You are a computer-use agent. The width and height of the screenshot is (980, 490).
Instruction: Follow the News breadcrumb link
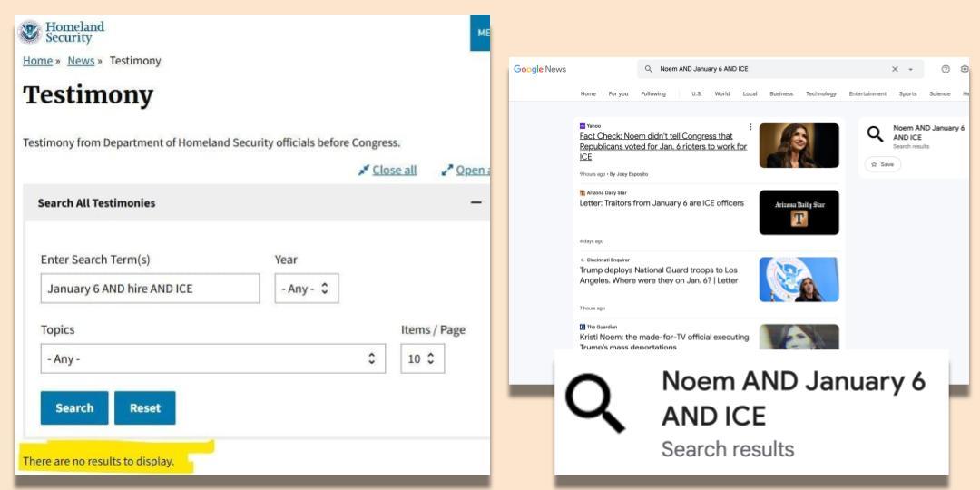81,61
